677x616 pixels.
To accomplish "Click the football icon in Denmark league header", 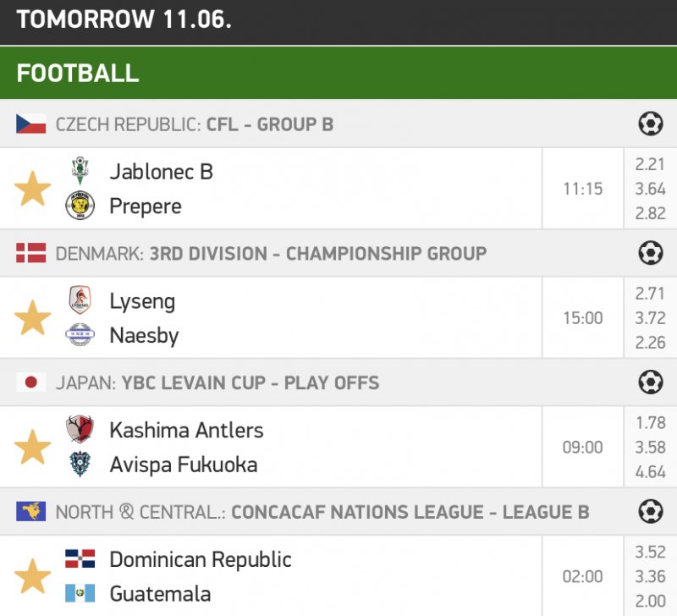I will click(650, 253).
